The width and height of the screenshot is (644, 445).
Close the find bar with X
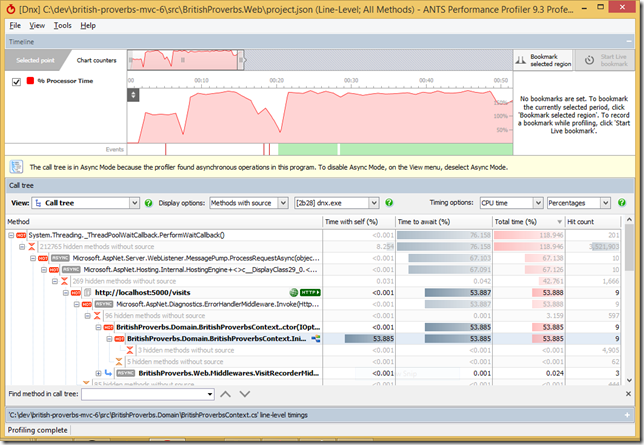pos(628,394)
